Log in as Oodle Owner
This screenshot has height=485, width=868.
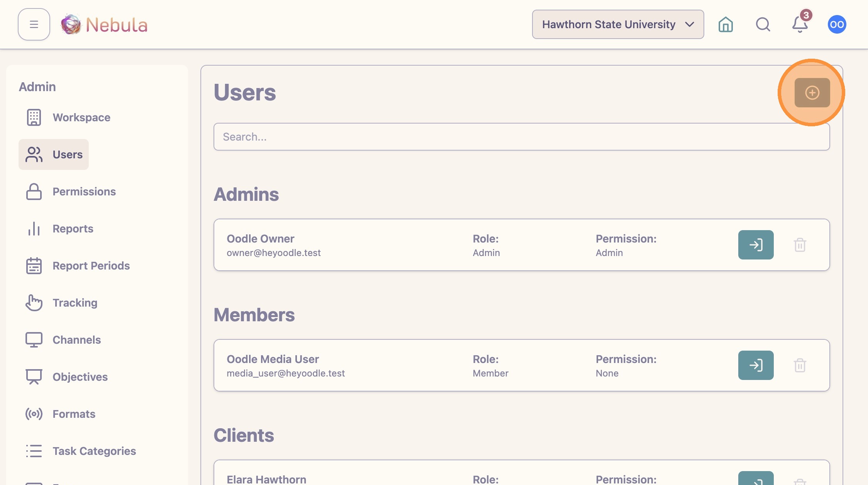[756, 245]
